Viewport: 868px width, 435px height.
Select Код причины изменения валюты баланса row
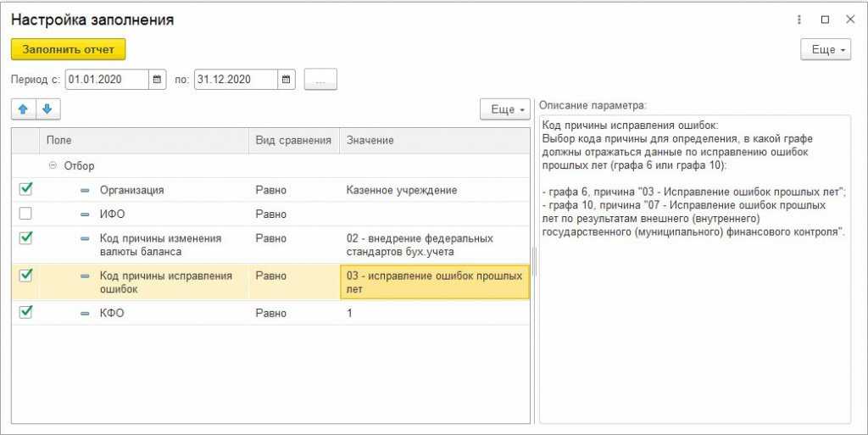[x=160, y=244]
